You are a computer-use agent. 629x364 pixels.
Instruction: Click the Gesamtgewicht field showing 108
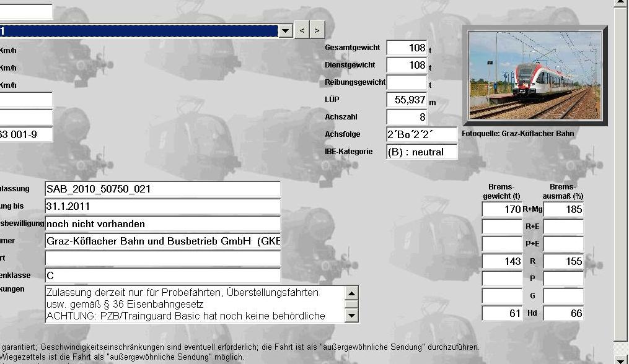click(x=407, y=48)
